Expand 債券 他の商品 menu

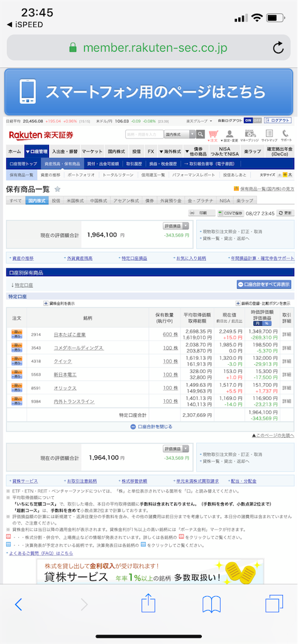197,151
